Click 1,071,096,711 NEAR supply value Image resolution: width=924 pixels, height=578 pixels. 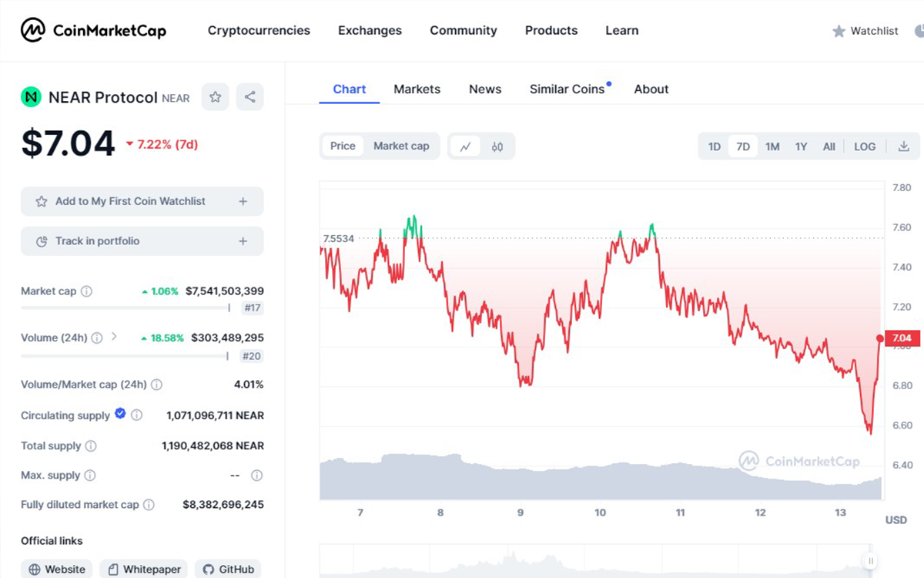coord(216,415)
